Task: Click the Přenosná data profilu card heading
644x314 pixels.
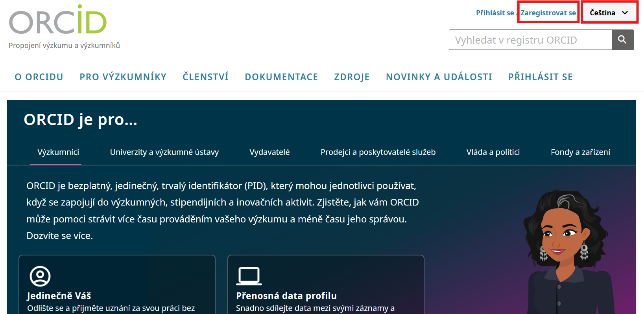Action: click(x=286, y=296)
